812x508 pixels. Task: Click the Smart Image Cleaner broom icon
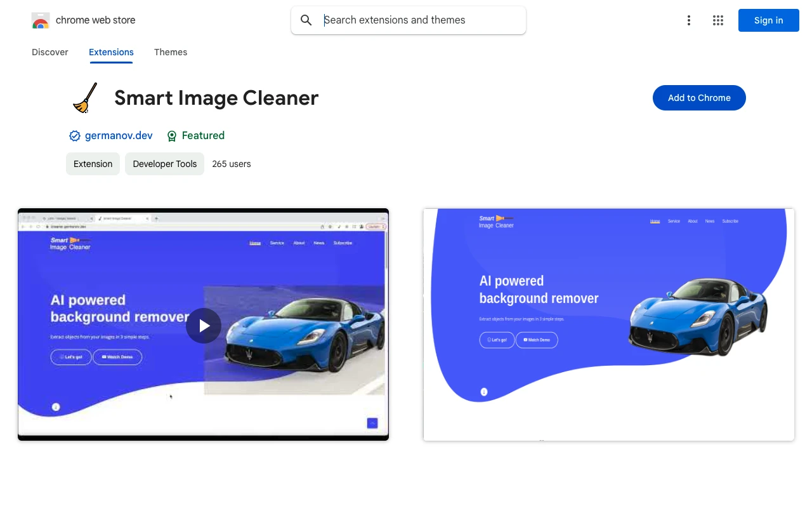pyautogui.click(x=85, y=97)
